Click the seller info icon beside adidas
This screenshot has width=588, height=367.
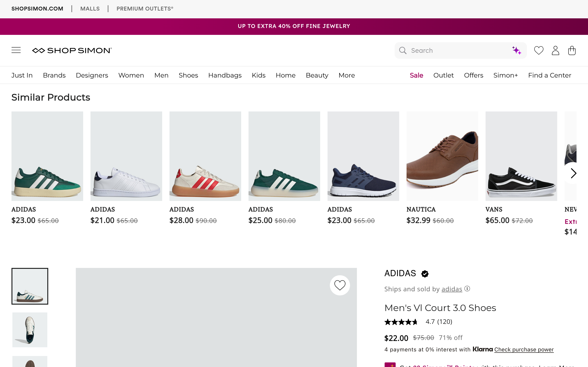pos(467,289)
